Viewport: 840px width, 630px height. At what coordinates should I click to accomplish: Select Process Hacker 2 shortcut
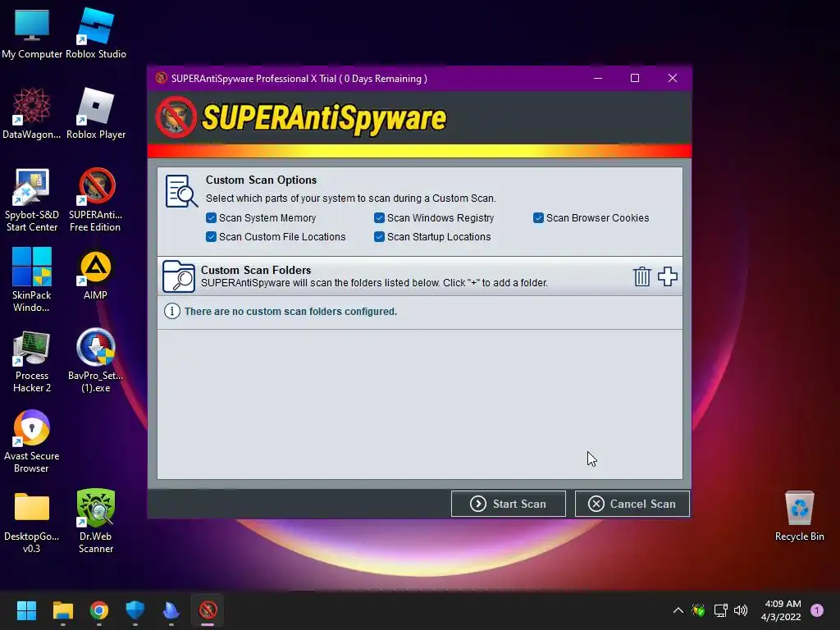point(32,362)
